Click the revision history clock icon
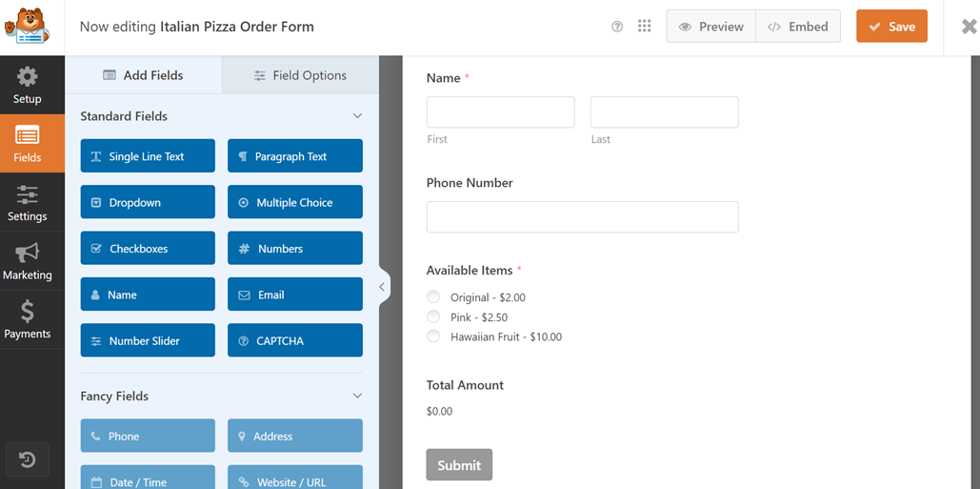The image size is (980, 489). pyautogui.click(x=28, y=460)
